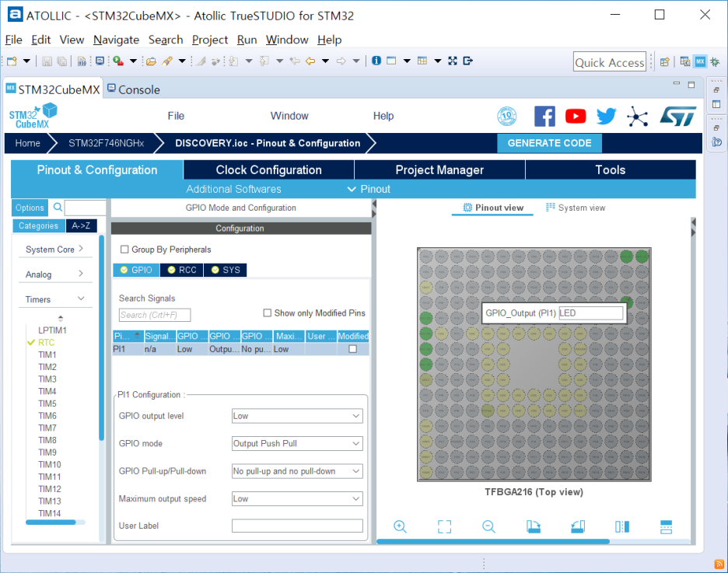728x573 pixels.
Task: Rotate the chip view clockwise
Action: 533,526
